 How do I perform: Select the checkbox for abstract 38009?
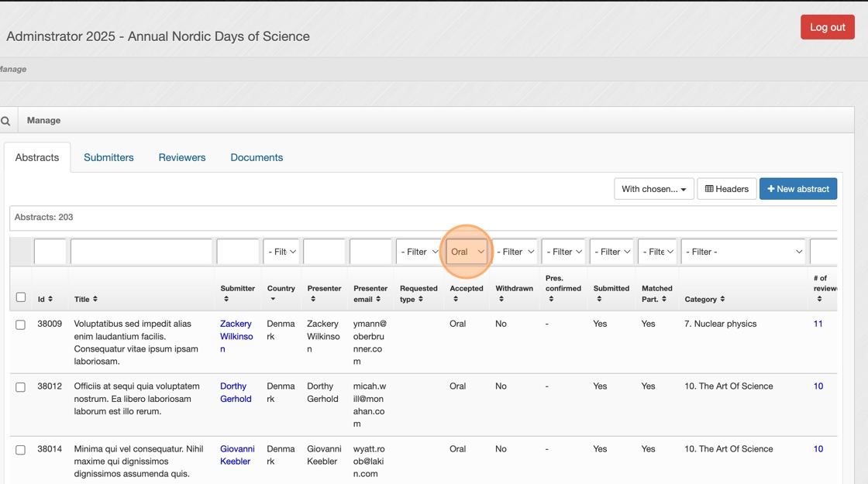pyautogui.click(x=21, y=324)
